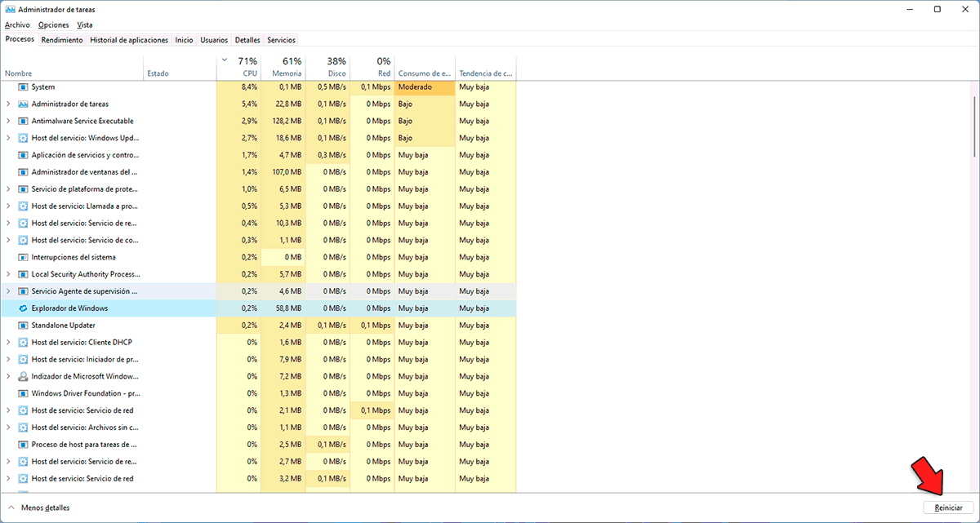Open the Opciones menu
This screenshot has height=523, width=980.
(54, 25)
